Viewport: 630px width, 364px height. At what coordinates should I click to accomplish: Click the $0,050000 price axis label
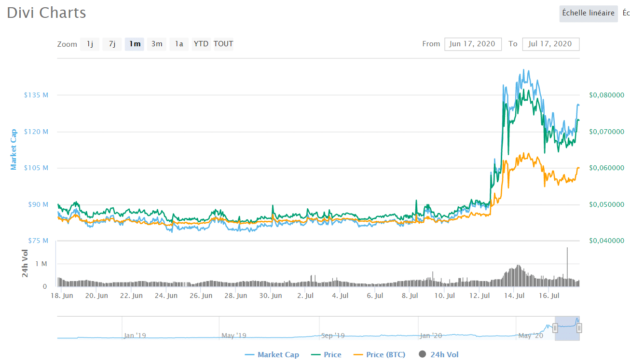[x=606, y=204]
